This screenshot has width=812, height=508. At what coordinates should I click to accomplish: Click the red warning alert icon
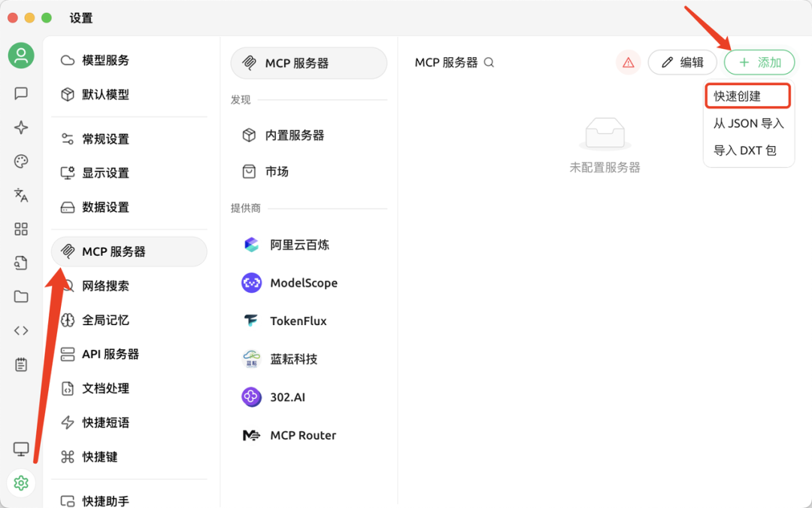pyautogui.click(x=628, y=62)
